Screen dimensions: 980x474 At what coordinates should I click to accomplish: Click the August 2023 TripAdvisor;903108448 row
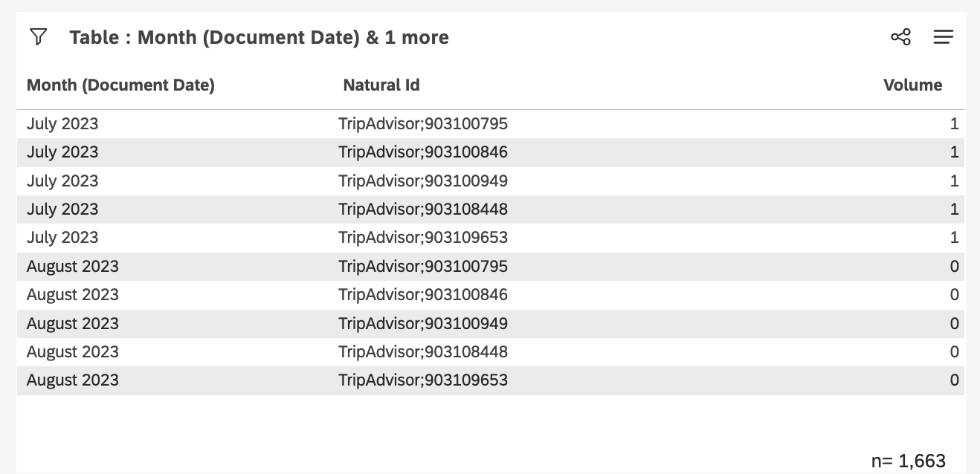[x=425, y=351]
